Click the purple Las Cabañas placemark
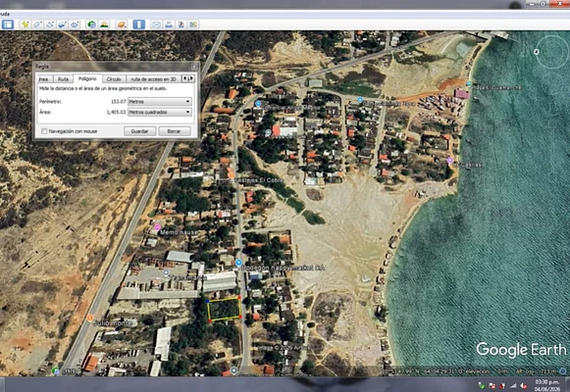This screenshot has height=392, width=570. 450,160
